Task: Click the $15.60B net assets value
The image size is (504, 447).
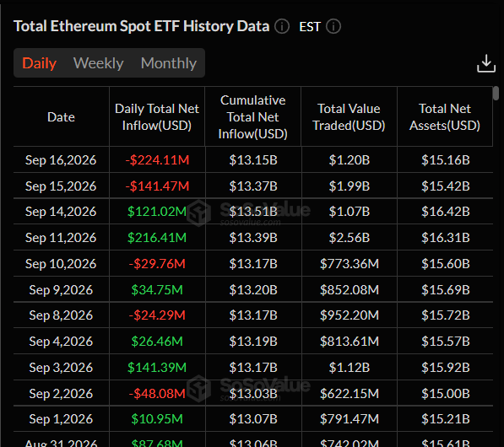Action: 446,264
